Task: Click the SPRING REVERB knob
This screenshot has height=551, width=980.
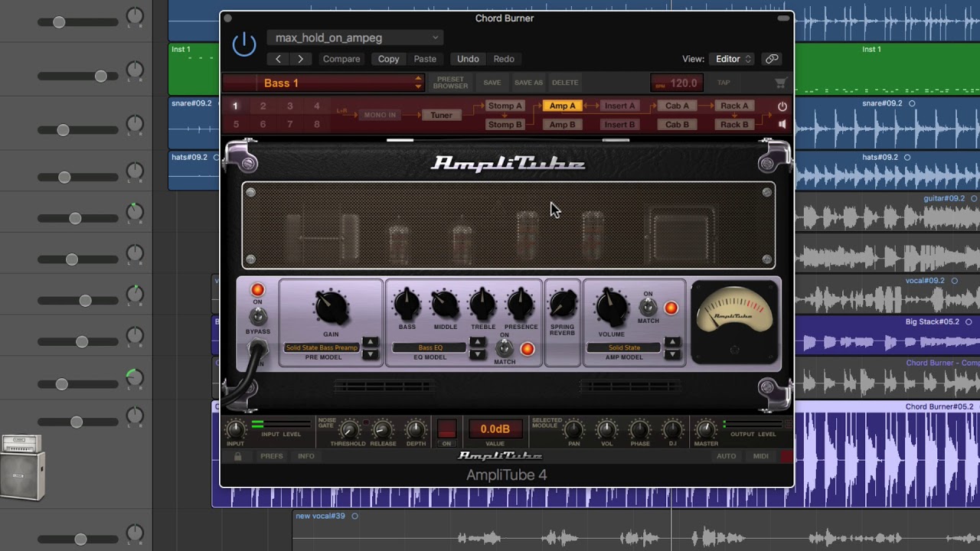Action: coord(562,305)
